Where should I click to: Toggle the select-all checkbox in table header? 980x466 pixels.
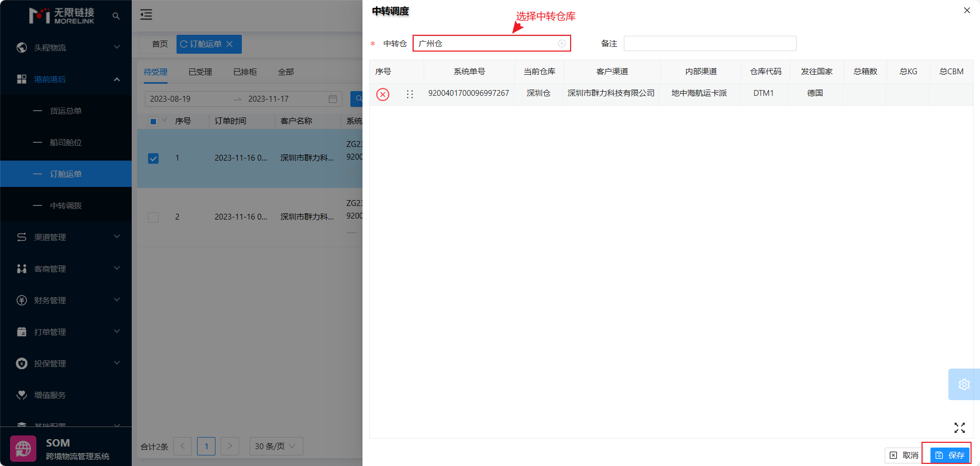153,122
